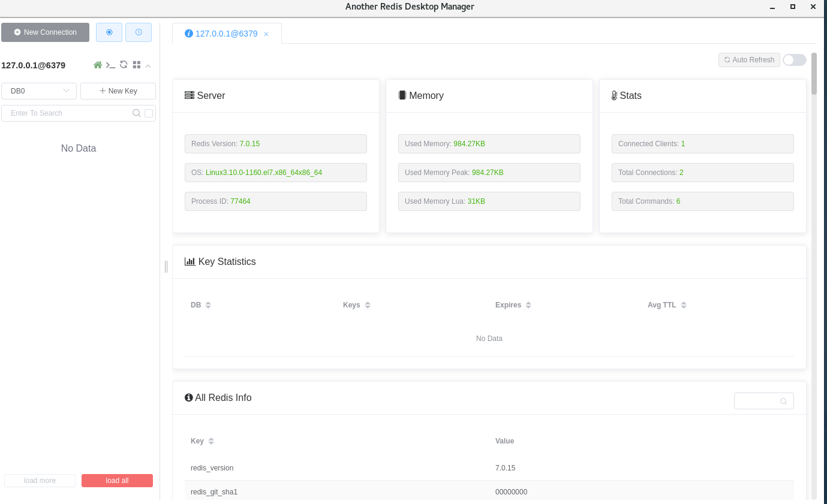Minimize the Another Redis Desktop Manager window
Image resolution: width=827 pixels, height=504 pixels.
click(772, 7)
